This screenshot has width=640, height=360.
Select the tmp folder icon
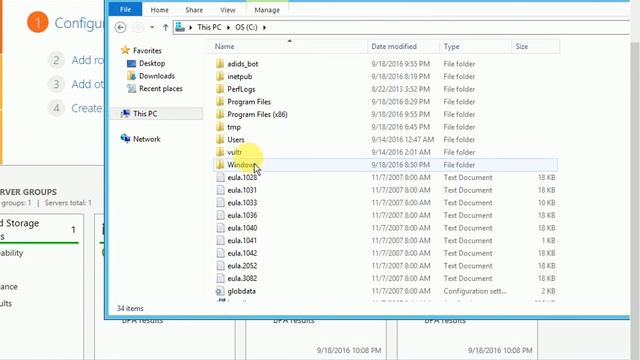[220, 127]
